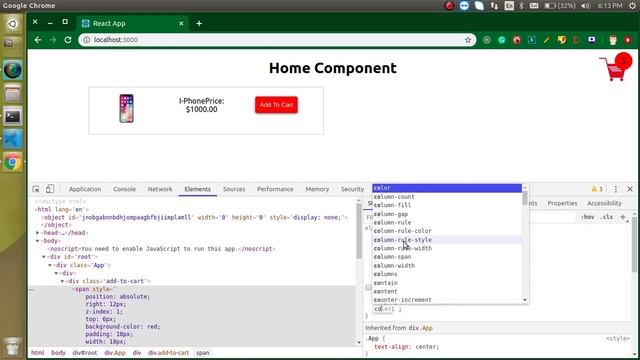This screenshot has width=640, height=360.
Task: Open a new browser tab
Action: 199,23
